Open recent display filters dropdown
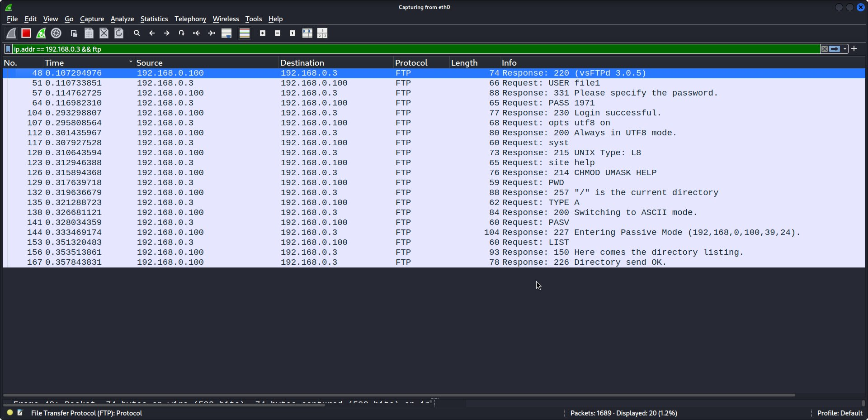The height and width of the screenshot is (420, 868). click(844, 49)
